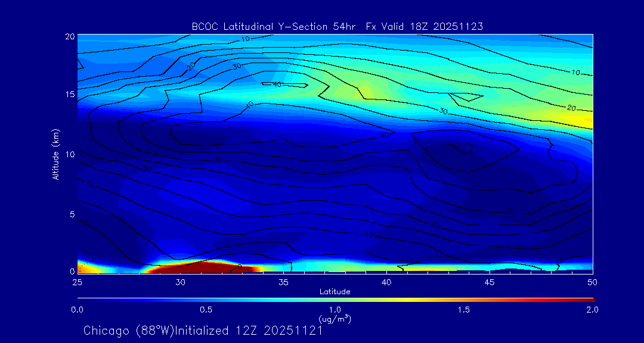Click the Chicago (88°W) initialization text
Image resolution: width=644 pixels, height=343 pixels.
(203, 330)
